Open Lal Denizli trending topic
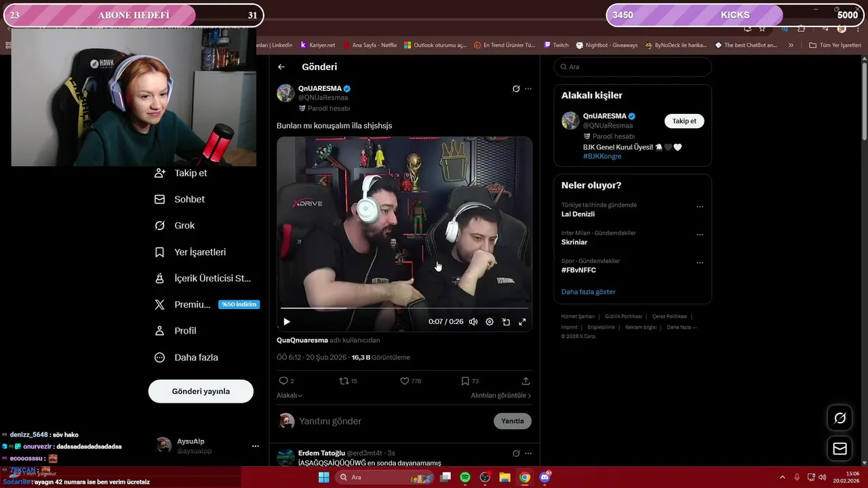The width and height of the screenshot is (868, 488). (x=578, y=214)
